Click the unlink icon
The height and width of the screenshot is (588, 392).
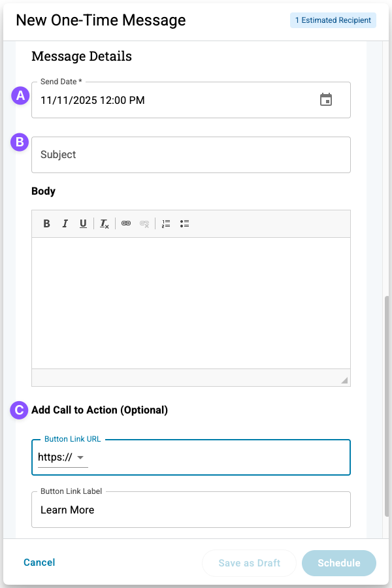tap(144, 223)
